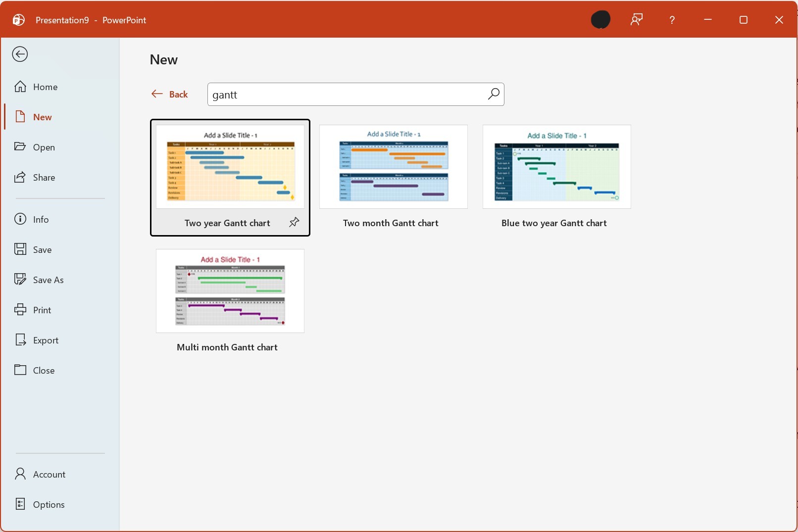This screenshot has width=798, height=532.
Task: Click the Account person icon
Action: click(x=20, y=474)
